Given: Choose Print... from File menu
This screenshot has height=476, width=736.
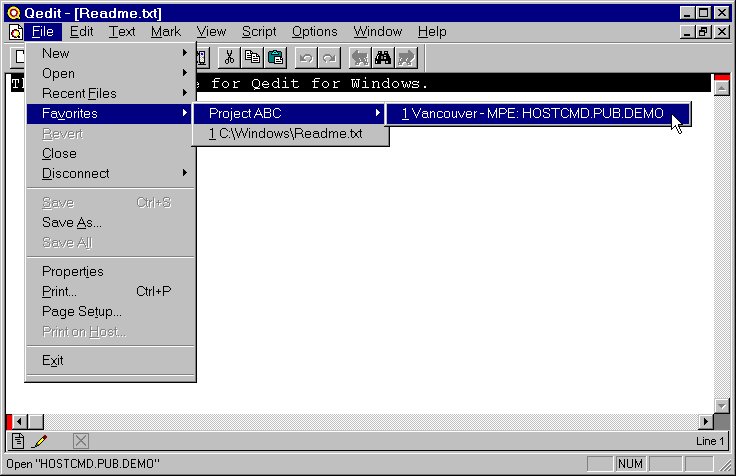Looking at the screenshot, I should (111, 292).
